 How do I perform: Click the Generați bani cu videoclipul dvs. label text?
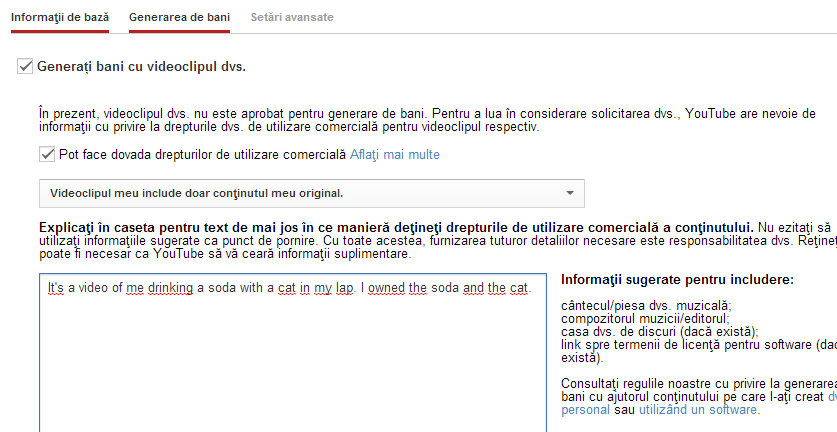[x=141, y=67]
